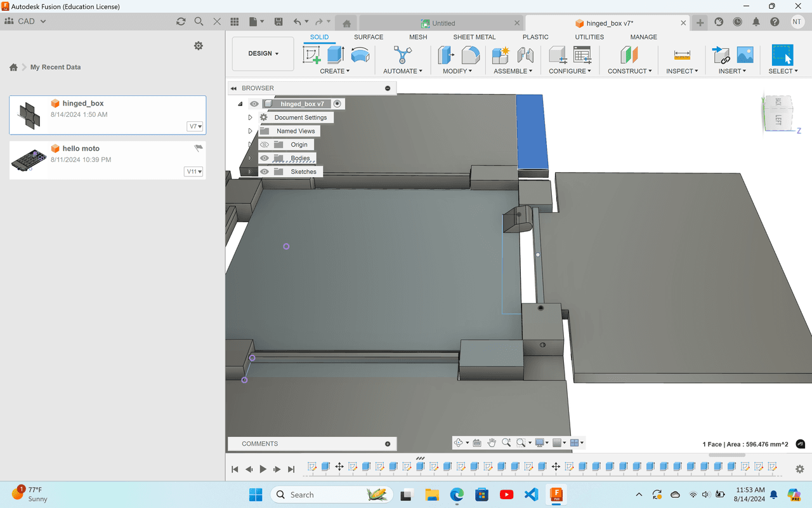This screenshot has height=508, width=812.
Task: Select the Extrude tool
Action: coord(336,55)
